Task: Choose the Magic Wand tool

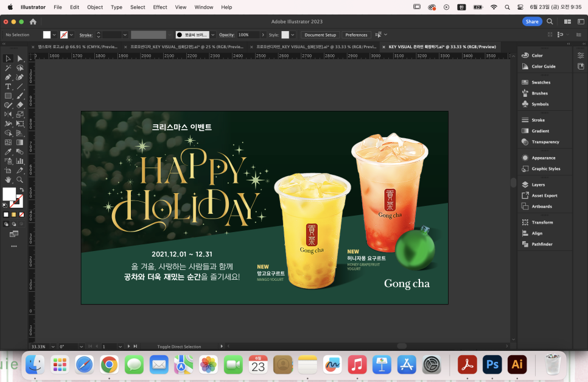Action: click(8, 68)
